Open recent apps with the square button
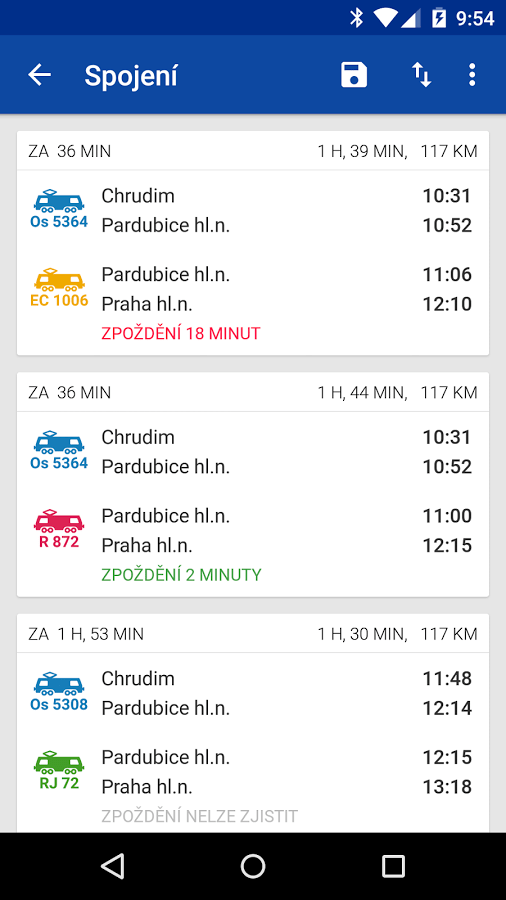 [394, 866]
